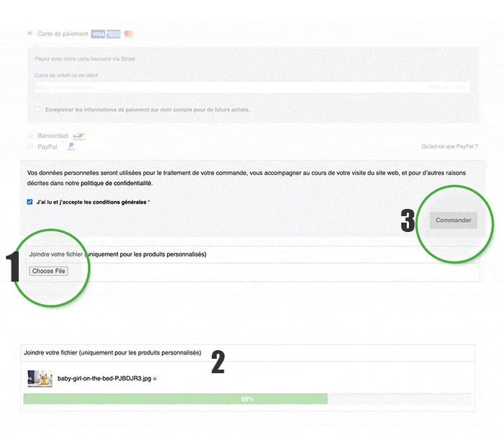This screenshot has height=433, width=504.
Task: Uncheck the accept conditions générales checkbox
Action: [x=30, y=202]
